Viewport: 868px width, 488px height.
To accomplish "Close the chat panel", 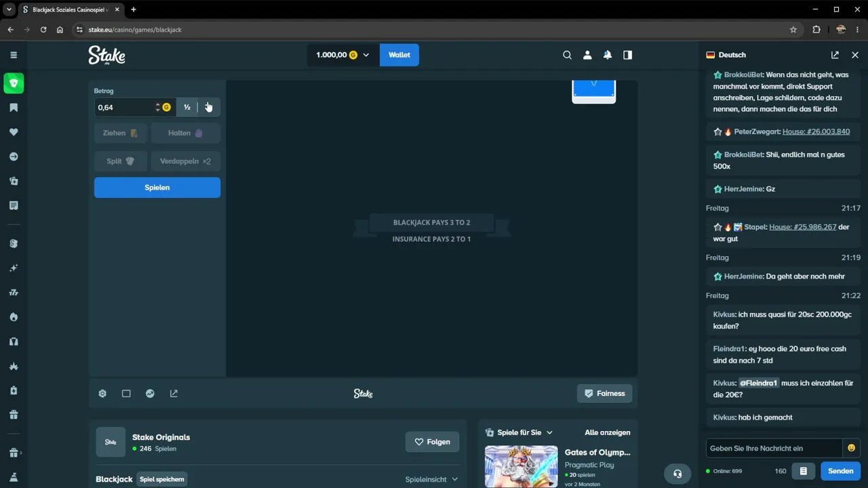I will click(855, 55).
